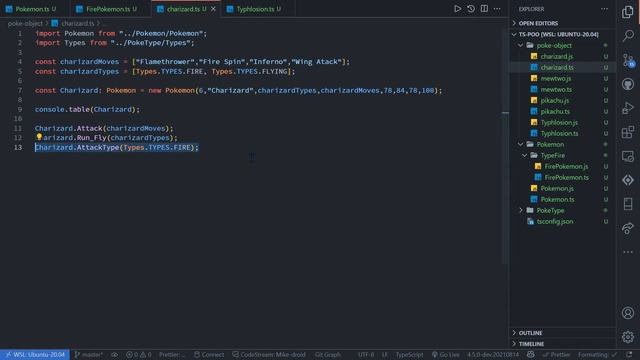The height and width of the screenshot is (360, 640).
Task: Open the errors and warnings count in status bar
Action: 139,355
